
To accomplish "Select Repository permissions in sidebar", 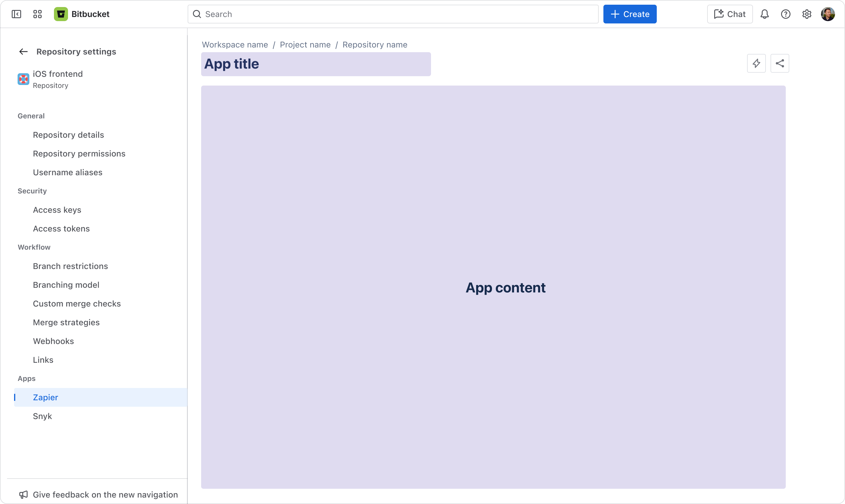I will coord(79,154).
